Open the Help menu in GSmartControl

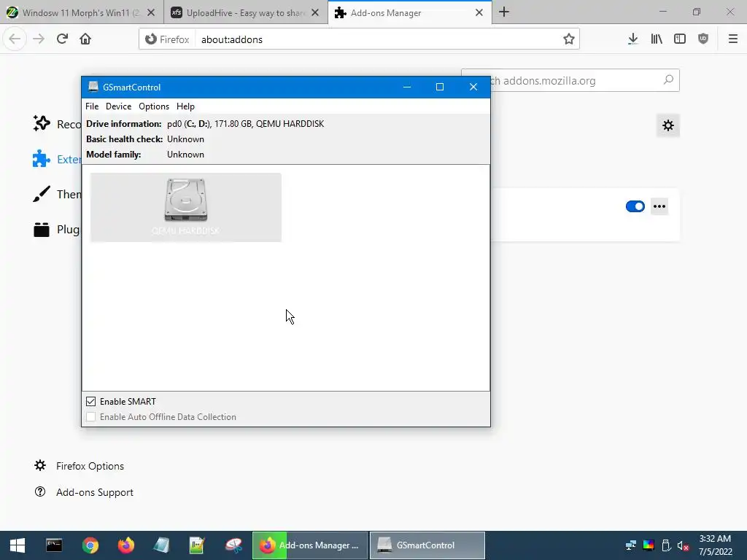click(x=185, y=106)
